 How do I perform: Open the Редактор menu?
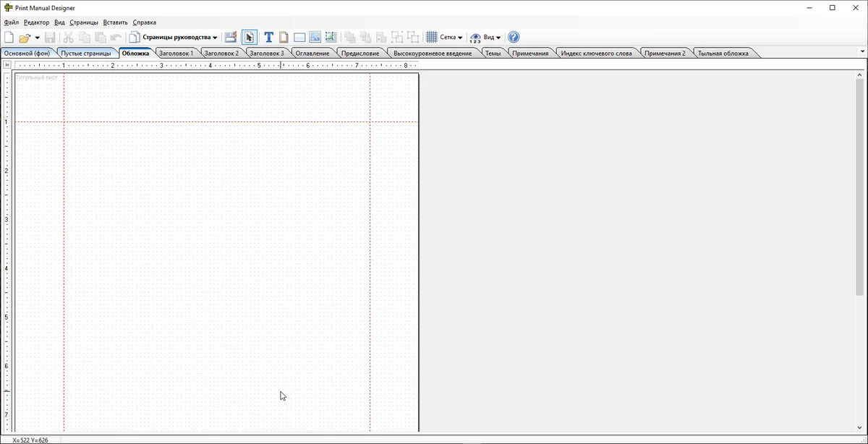[36, 22]
